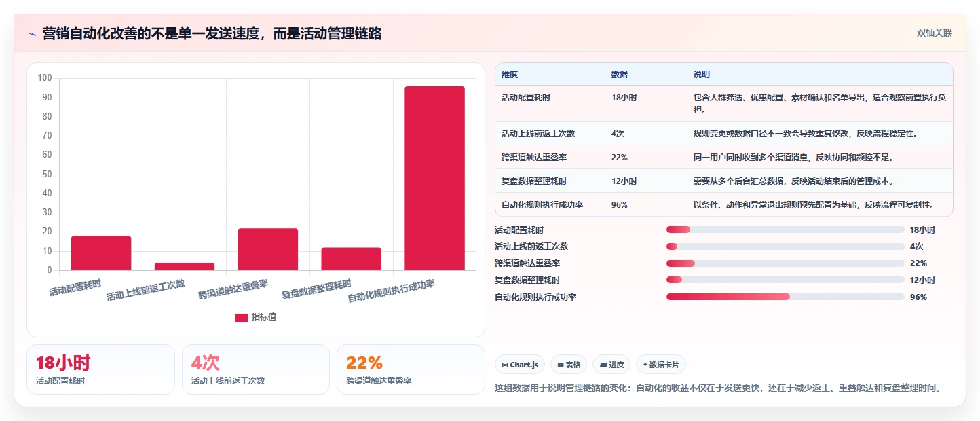Click description starting 规则变更或数据口径不一致
This screenshot has width=980, height=421.
[x=806, y=134]
